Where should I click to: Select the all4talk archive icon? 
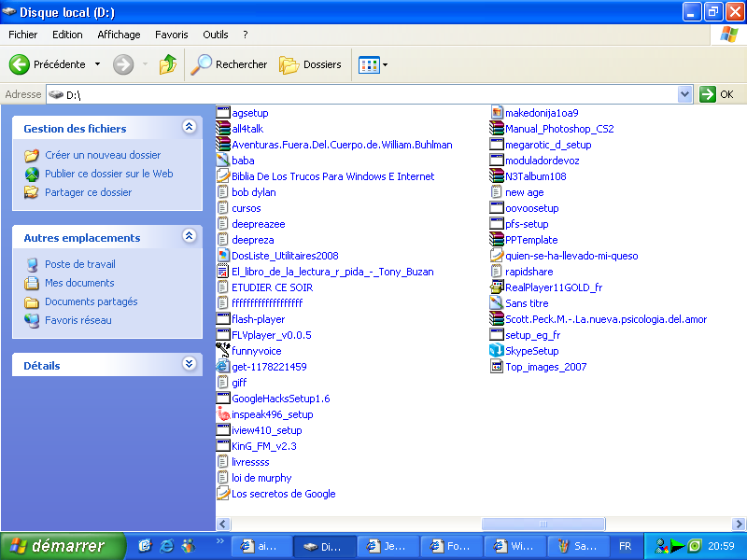(x=223, y=129)
